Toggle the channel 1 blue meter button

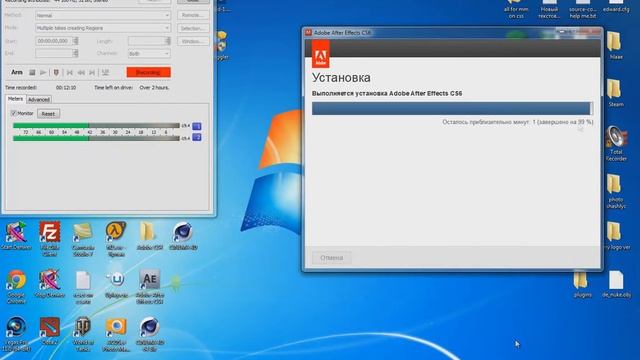(x=197, y=126)
